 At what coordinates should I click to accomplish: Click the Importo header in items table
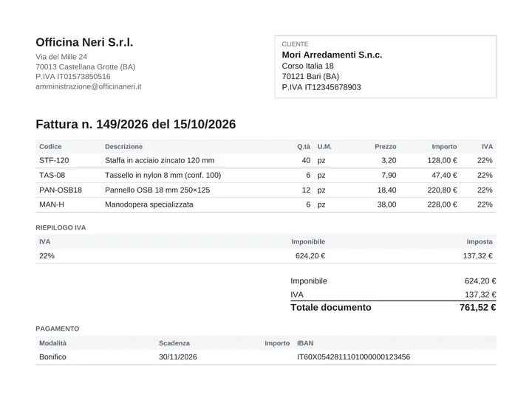(444, 146)
